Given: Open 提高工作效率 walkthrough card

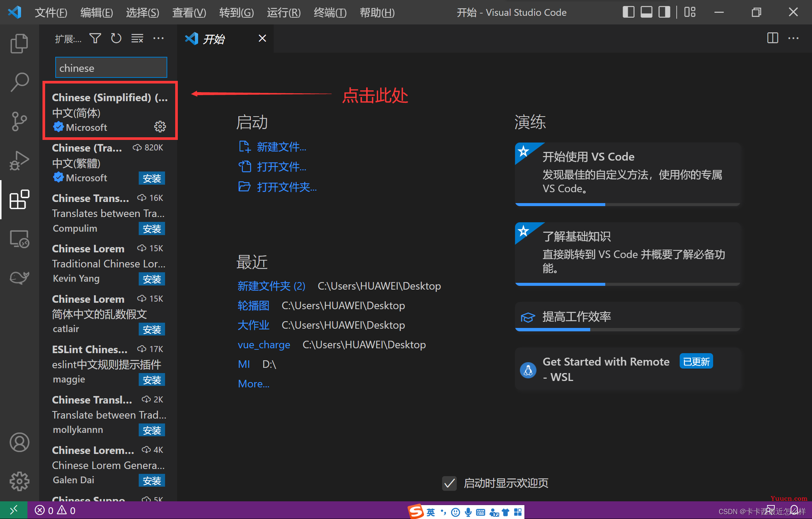Looking at the screenshot, I should (x=627, y=317).
